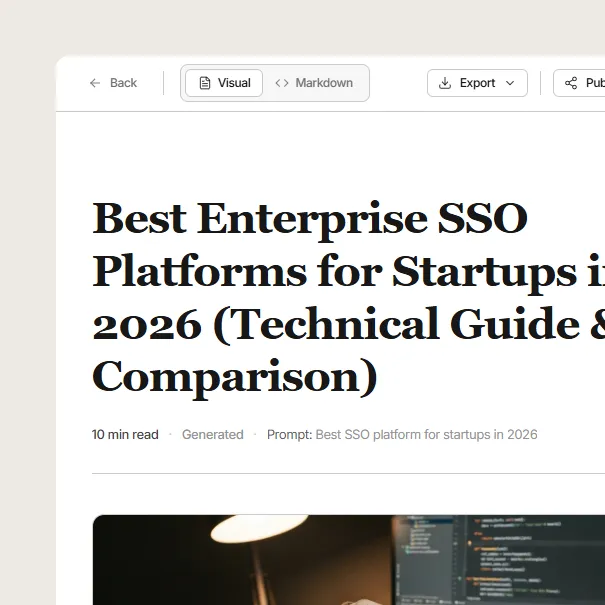Open the article hero image of lamp and code
Screen dimensions: 605x605
coord(349,560)
